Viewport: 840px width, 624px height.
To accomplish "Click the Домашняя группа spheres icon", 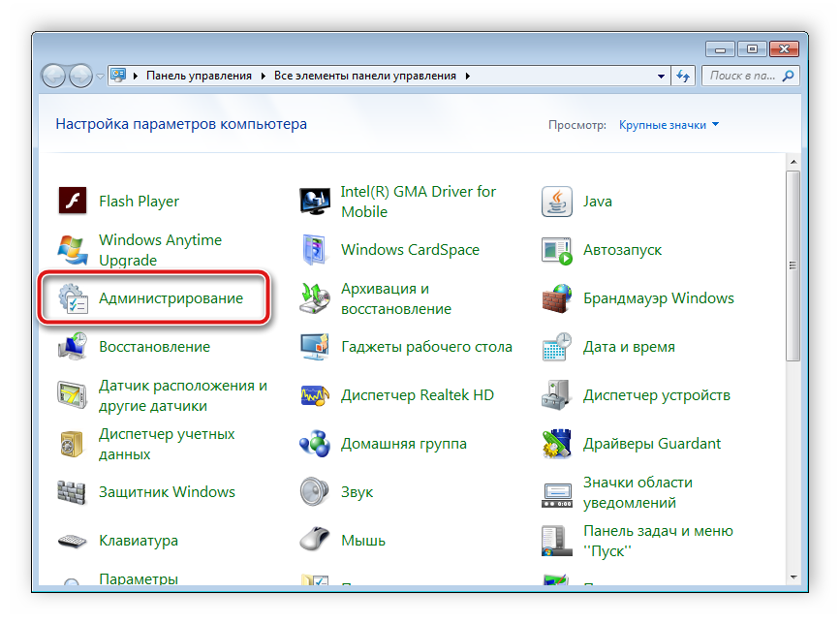I will [x=315, y=444].
